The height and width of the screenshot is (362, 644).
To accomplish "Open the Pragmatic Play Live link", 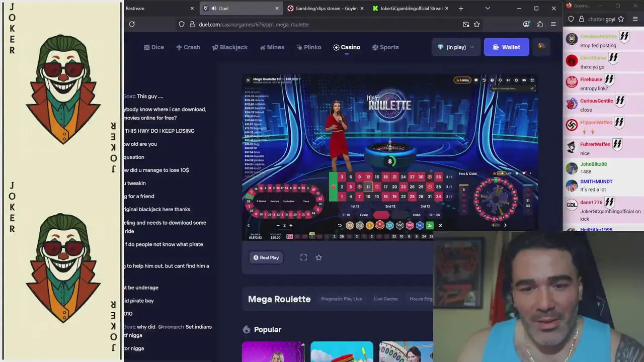I will point(342,299).
